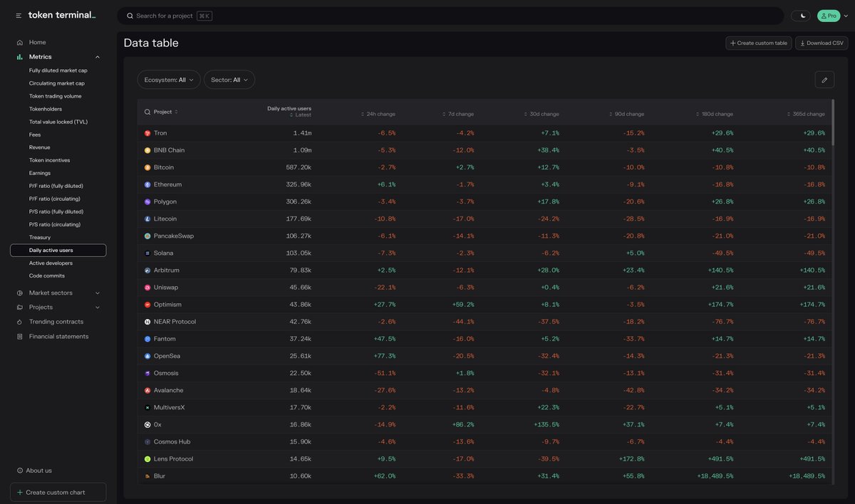Open Financial statements page
The width and height of the screenshot is (855, 504).
tap(58, 336)
